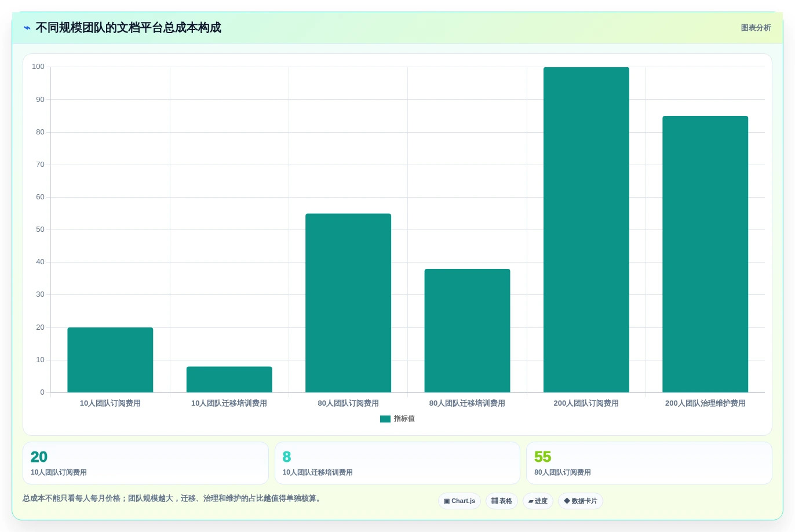Viewport: 795px width, 532px height.
Task: Select the Chart.js tag chip
Action: (460, 501)
